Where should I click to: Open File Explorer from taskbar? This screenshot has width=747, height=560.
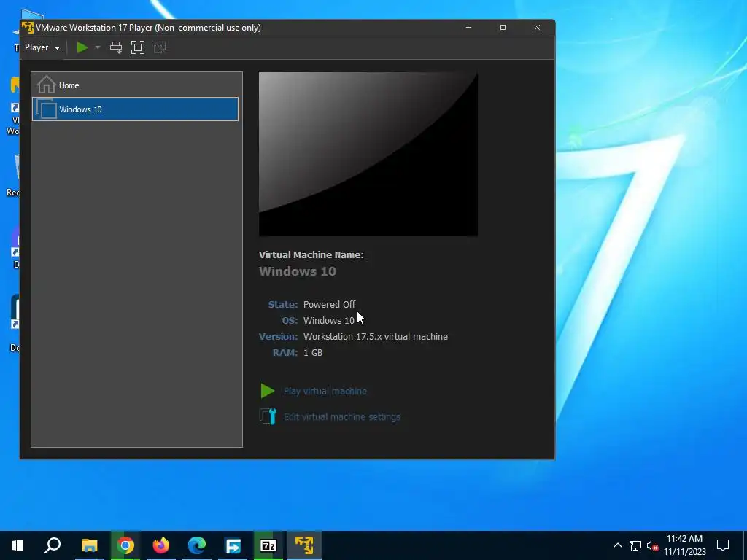tap(89, 545)
